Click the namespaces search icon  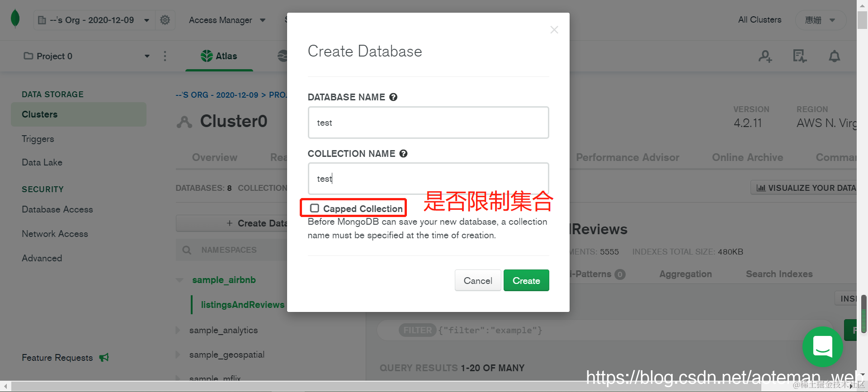click(187, 250)
